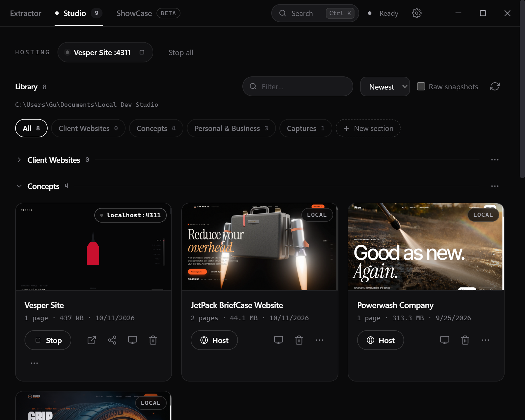Screen dimensions: 525x420
Task: Filter by Client Websites chip
Action: (88, 128)
